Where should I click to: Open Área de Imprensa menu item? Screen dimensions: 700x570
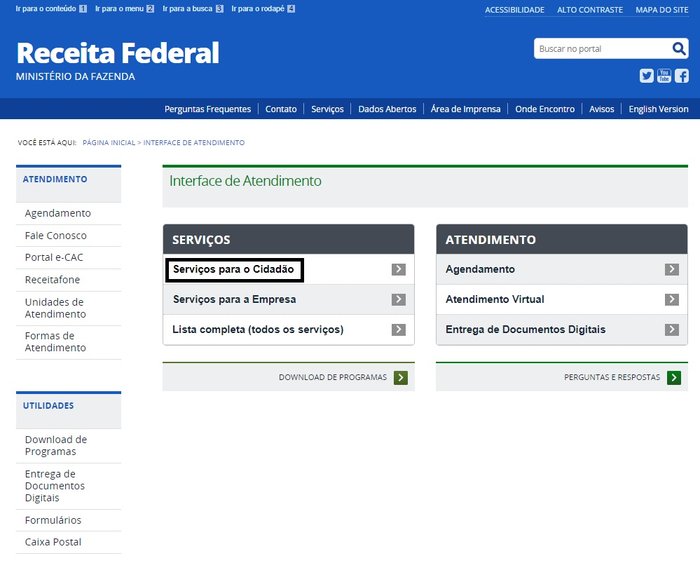point(466,109)
